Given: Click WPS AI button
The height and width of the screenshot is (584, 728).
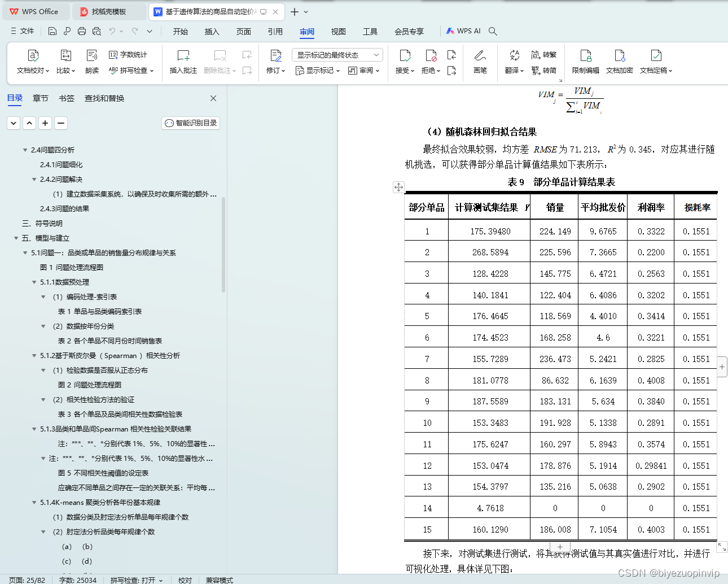Looking at the screenshot, I should click(x=463, y=31).
